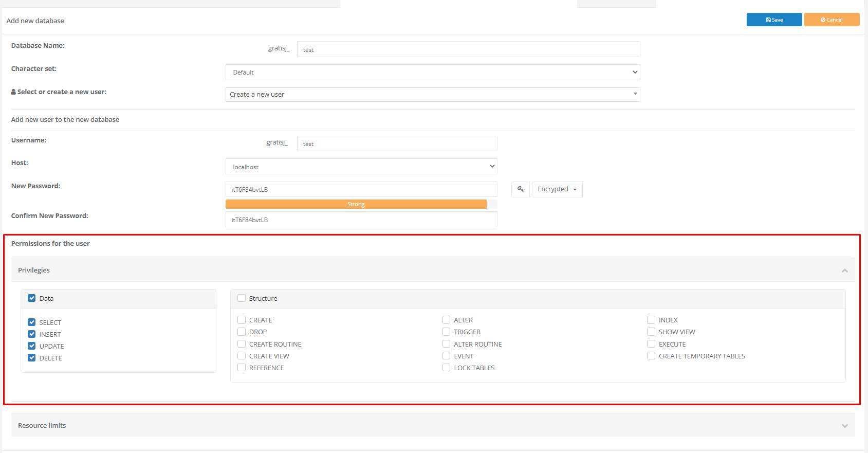The width and height of the screenshot is (868, 453).
Task: Uncheck the Data privileges checkbox
Action: [32, 298]
